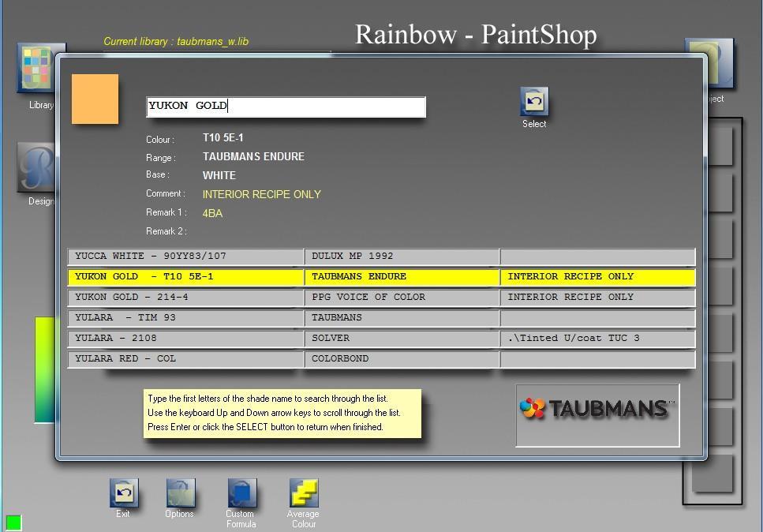Click the .\Tinted U/coat TUC 3 cell
The width and height of the screenshot is (763, 532).
point(597,338)
